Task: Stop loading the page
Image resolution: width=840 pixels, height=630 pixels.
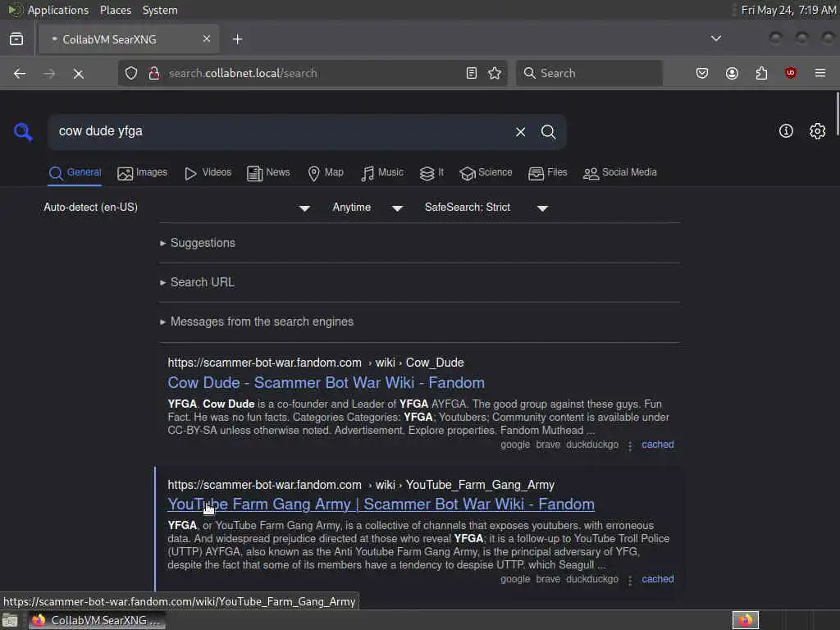Action: pos(78,73)
